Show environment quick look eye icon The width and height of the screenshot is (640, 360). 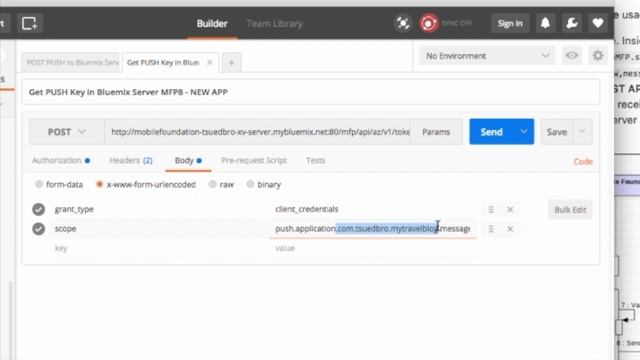(571, 56)
